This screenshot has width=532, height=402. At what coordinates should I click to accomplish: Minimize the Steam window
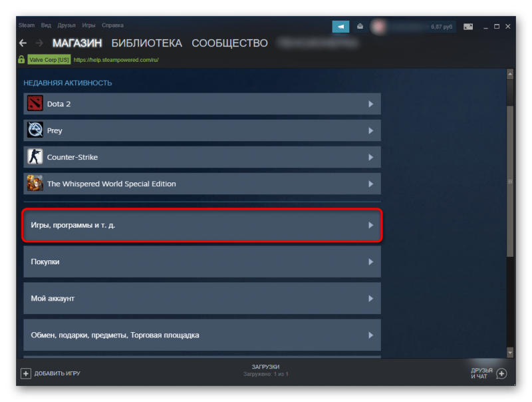click(486, 27)
